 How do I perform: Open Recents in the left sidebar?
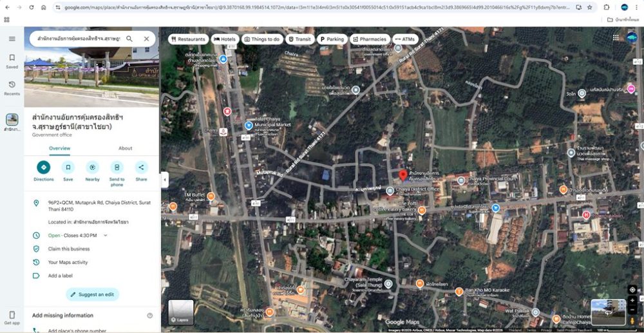coord(12,88)
